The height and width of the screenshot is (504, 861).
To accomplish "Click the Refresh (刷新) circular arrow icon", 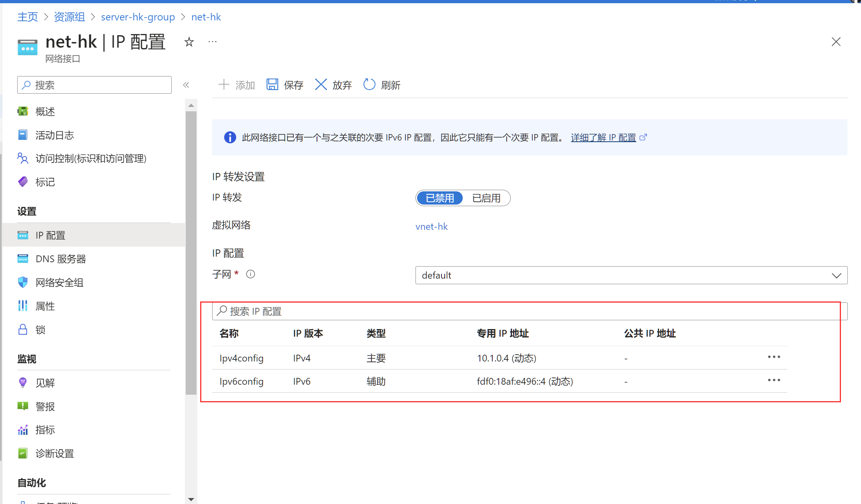I will [369, 84].
